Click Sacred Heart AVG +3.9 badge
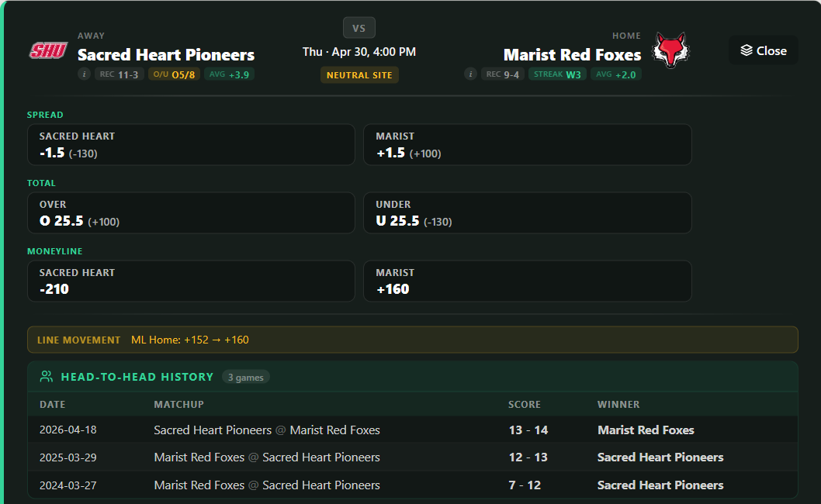 click(x=229, y=74)
